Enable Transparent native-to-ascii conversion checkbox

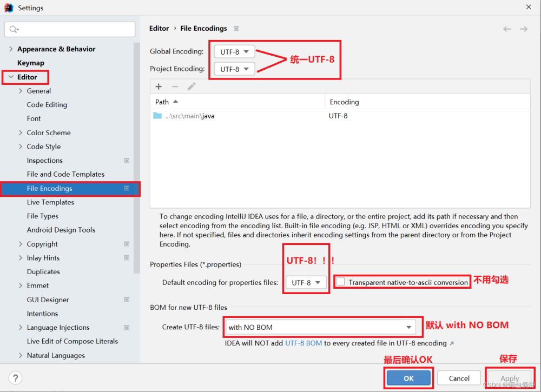[x=340, y=282]
